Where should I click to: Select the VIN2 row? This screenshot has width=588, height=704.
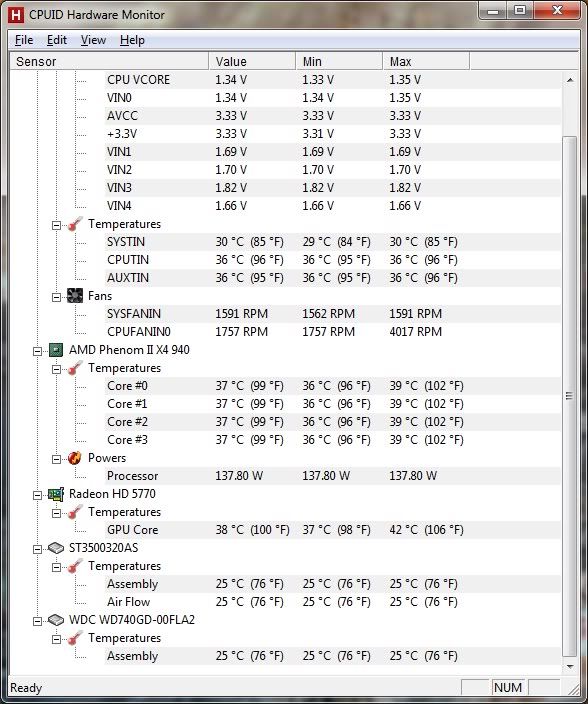332,170
